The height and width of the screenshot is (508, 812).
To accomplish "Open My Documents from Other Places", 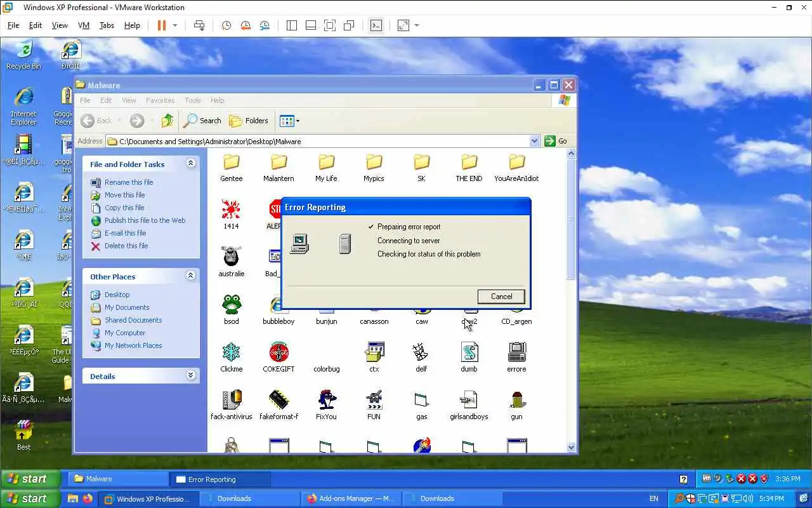I will tap(127, 307).
